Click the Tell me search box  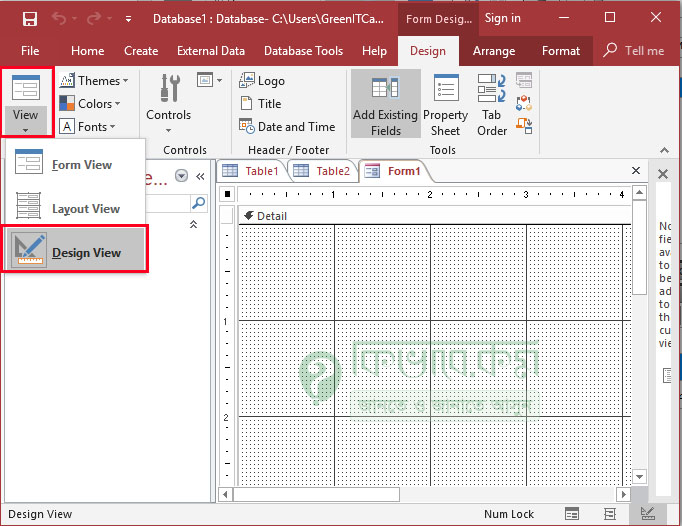pyautogui.click(x=634, y=51)
